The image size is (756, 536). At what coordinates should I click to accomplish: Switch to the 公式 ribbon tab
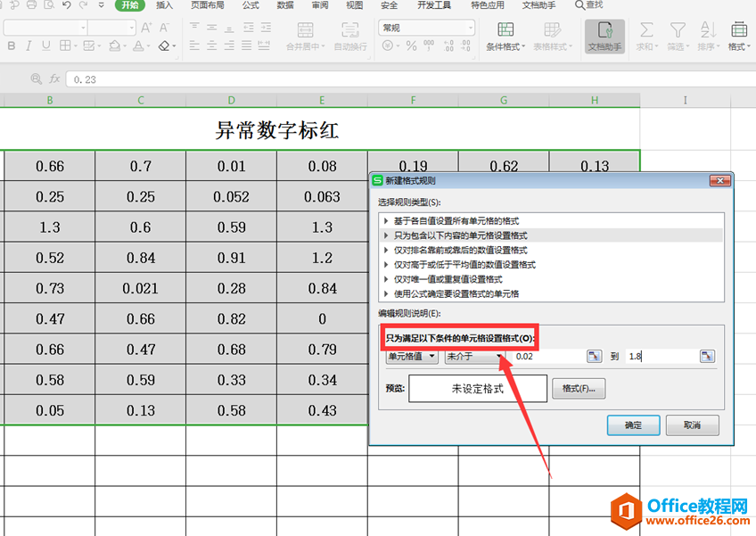(x=251, y=4)
